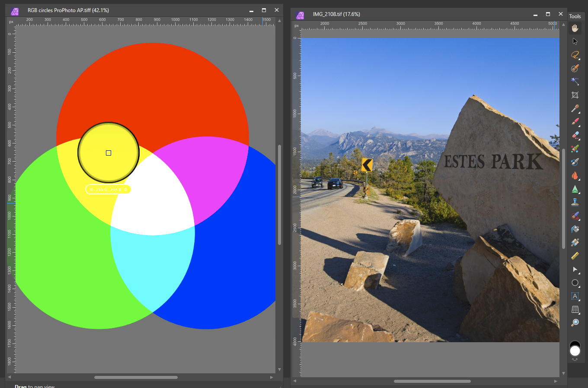Image resolution: width=588 pixels, height=388 pixels.
Task: Click the R:255 G:255 B:0 color readout
Action: point(109,189)
